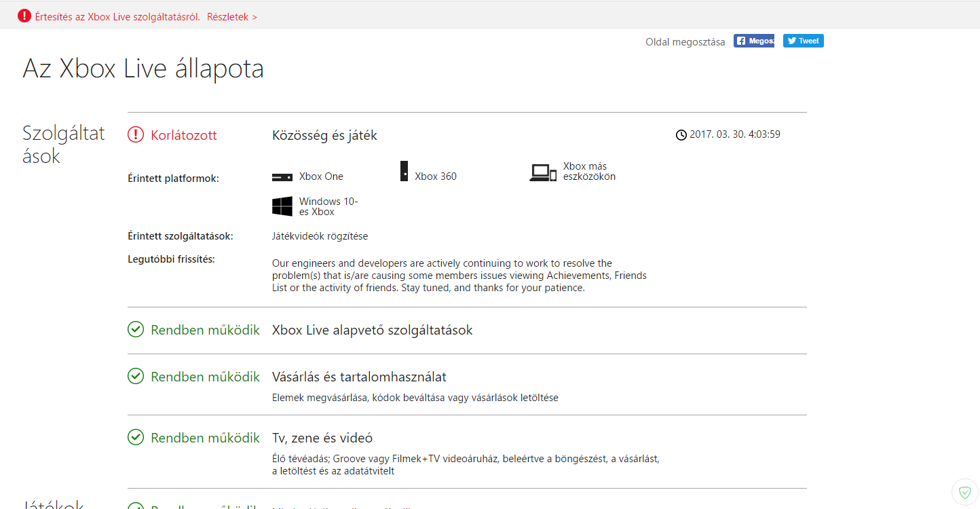Click green checkmark beside Vásárlás és tartalomhasználat

point(136,376)
